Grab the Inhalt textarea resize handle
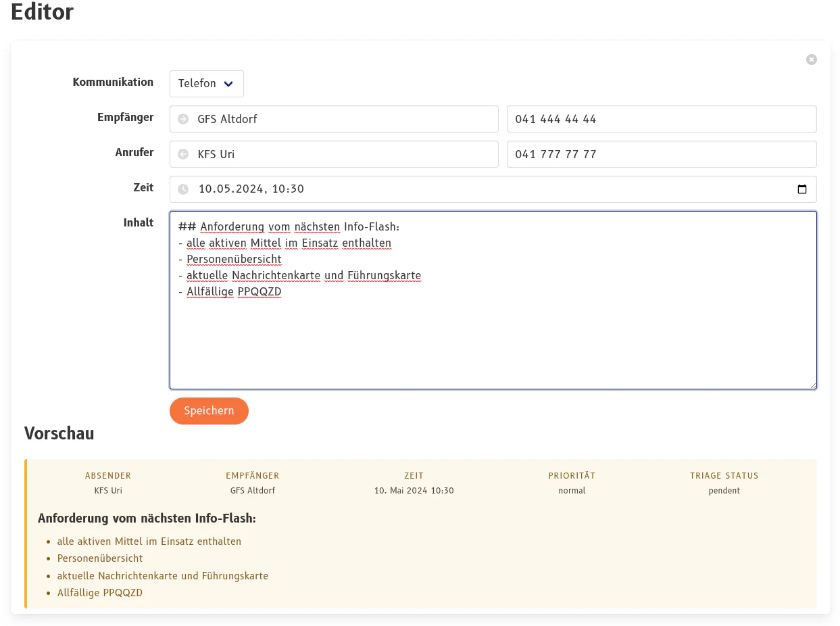Screen dimensions: 840x626 813,385
